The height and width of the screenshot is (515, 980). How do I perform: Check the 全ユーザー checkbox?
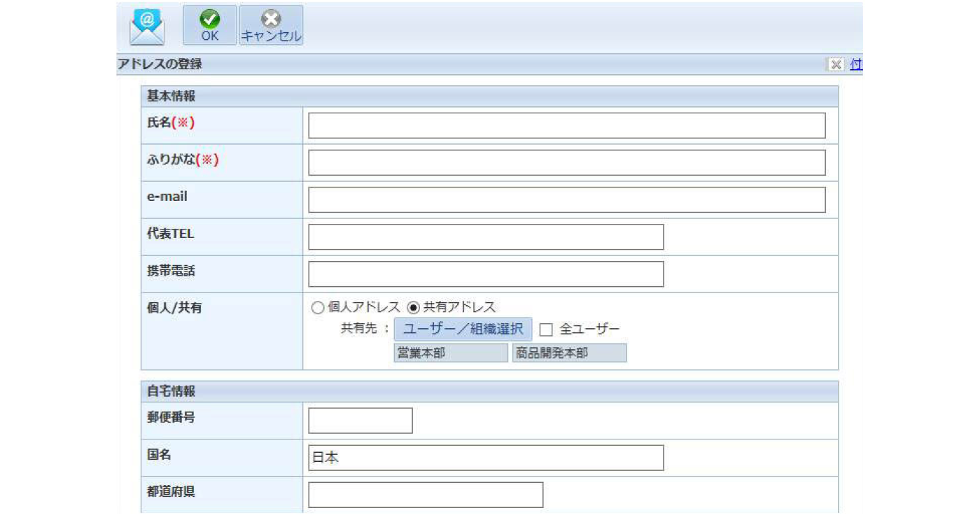(x=547, y=330)
